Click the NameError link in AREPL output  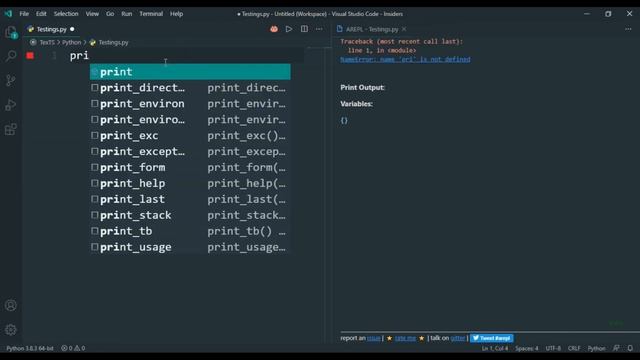pos(405,60)
